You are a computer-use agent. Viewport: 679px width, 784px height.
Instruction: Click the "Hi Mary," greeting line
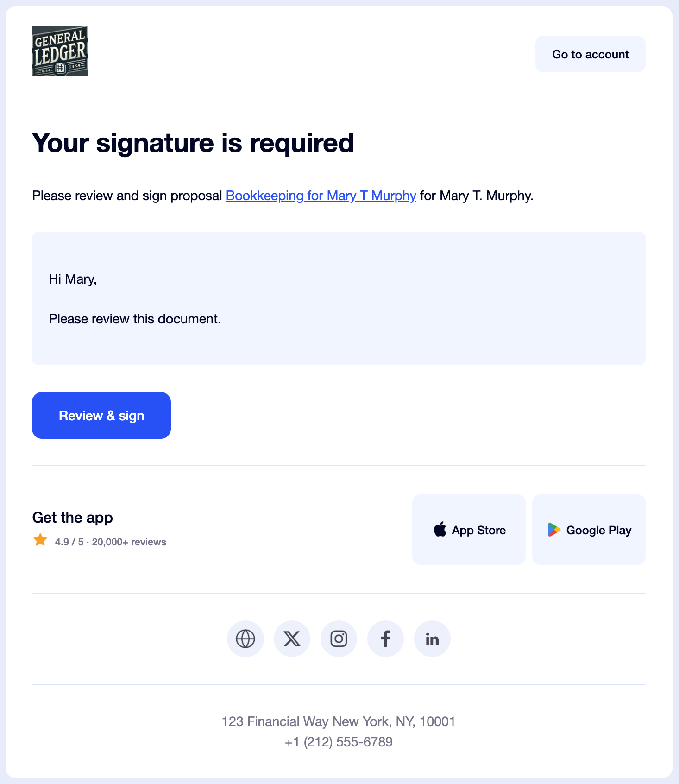point(73,279)
